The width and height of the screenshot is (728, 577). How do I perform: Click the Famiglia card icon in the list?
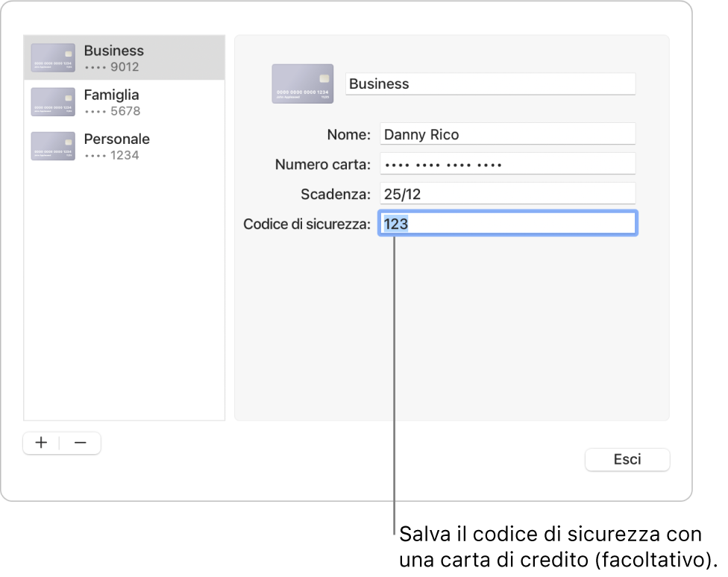click(x=53, y=102)
